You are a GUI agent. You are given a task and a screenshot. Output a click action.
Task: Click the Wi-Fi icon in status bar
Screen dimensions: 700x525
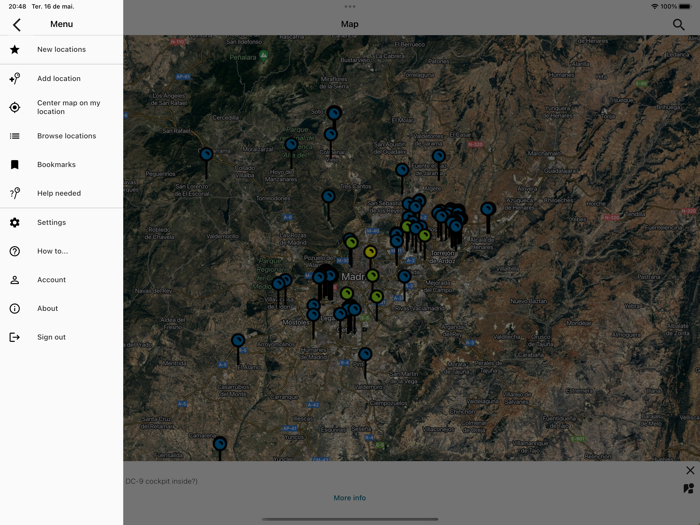[x=654, y=6]
